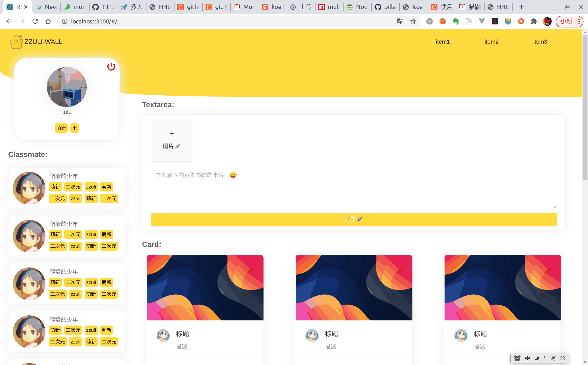The width and height of the screenshot is (588, 365).
Task: Toggle the 萌新 tag on classmate entry
Action: pos(55,186)
